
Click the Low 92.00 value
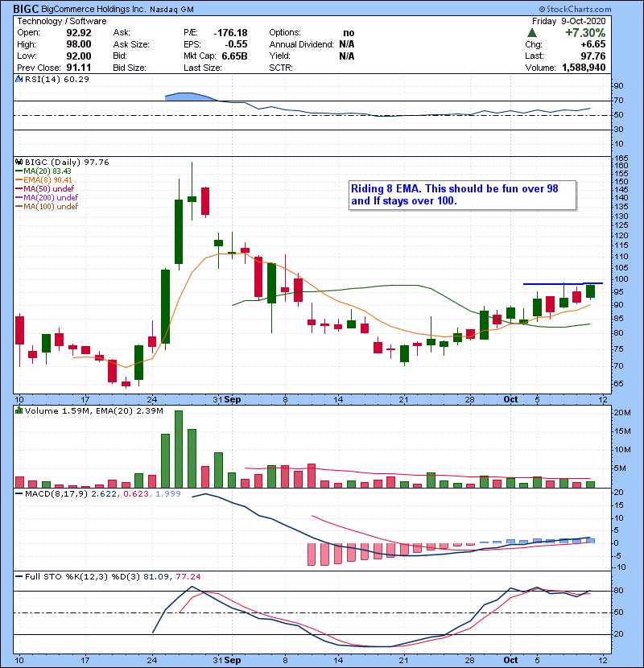click(x=79, y=56)
